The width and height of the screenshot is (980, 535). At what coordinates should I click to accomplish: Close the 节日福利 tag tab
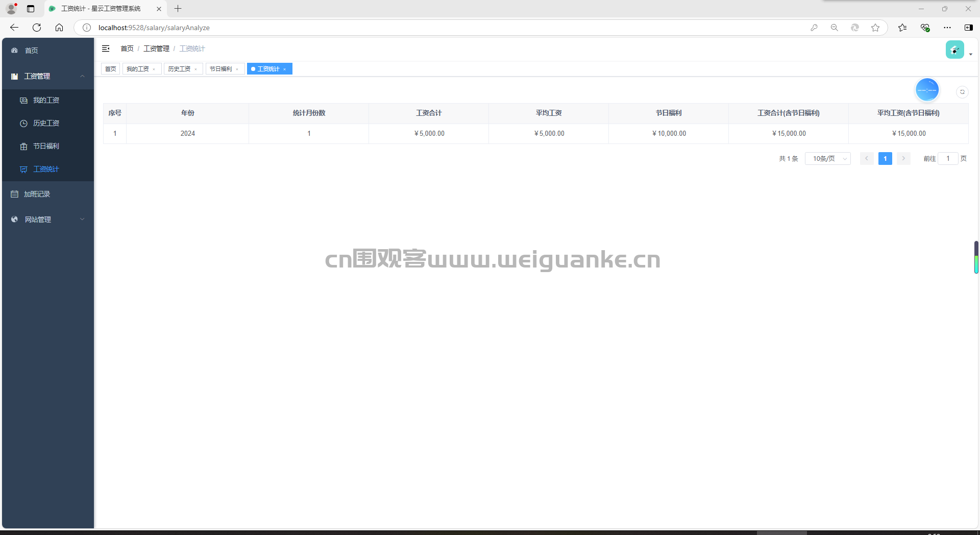pyautogui.click(x=237, y=69)
